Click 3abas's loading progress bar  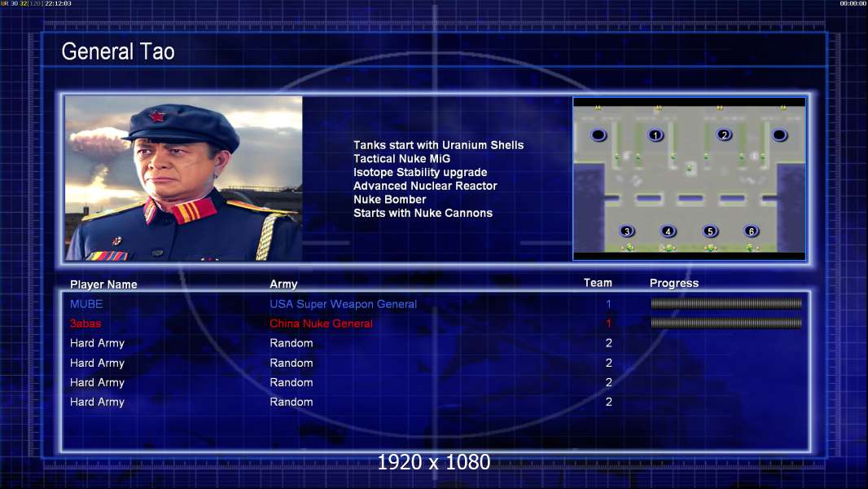click(726, 323)
